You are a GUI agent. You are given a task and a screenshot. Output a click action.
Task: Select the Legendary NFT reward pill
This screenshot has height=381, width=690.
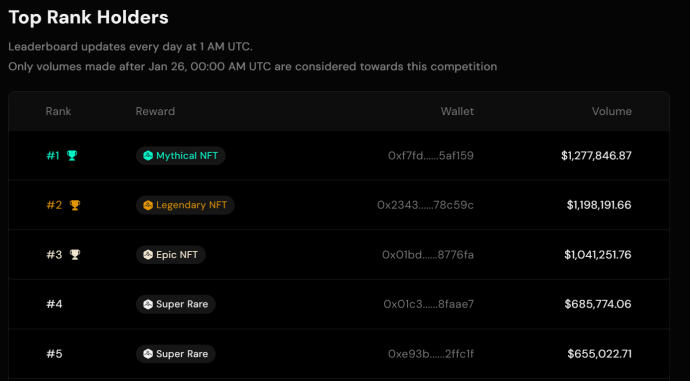185,205
